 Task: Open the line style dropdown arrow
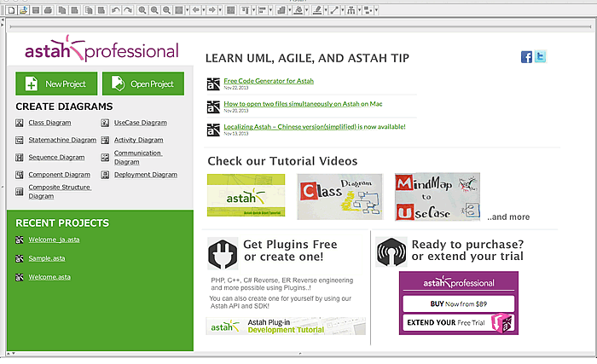342,10
